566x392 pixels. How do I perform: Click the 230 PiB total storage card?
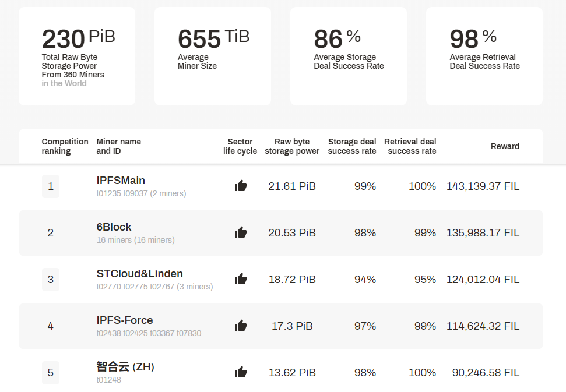coord(77,56)
